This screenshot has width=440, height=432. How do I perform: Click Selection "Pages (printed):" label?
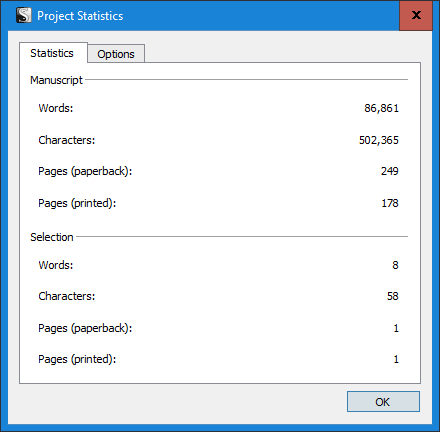(x=77, y=359)
